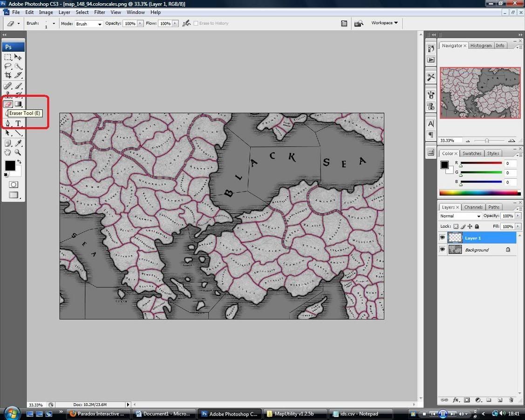Open the Actions panel icon
The image size is (525, 420).
(x=431, y=60)
